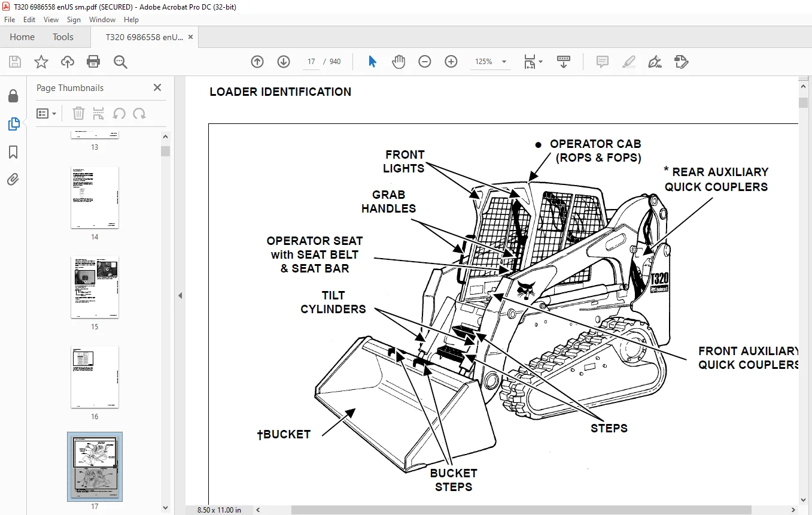Viewport: 812px width, 515px height.
Task: Click the 8.50 x 11.00 in page size
Action: pyautogui.click(x=219, y=510)
